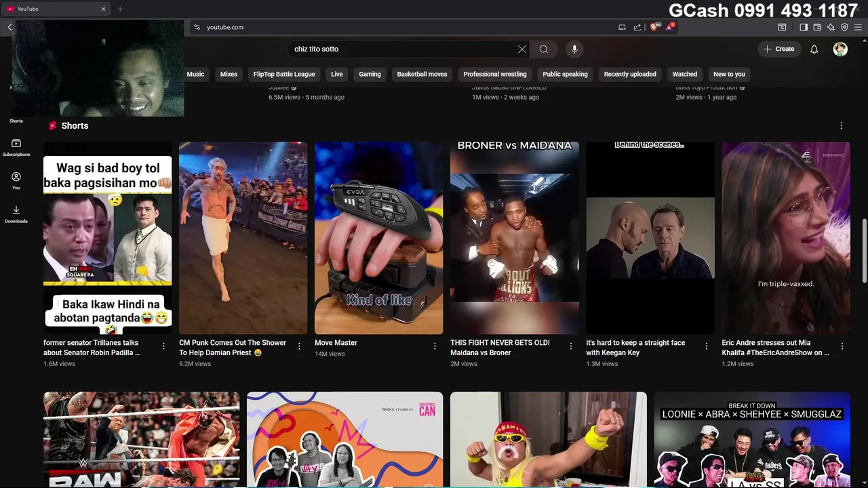Viewport: 868px width, 488px height.
Task: Select the Professional wrestling chip
Action: point(495,74)
